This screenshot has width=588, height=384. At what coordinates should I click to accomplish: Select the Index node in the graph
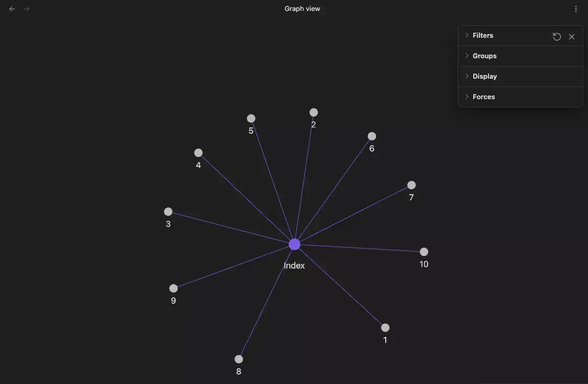[x=294, y=243]
